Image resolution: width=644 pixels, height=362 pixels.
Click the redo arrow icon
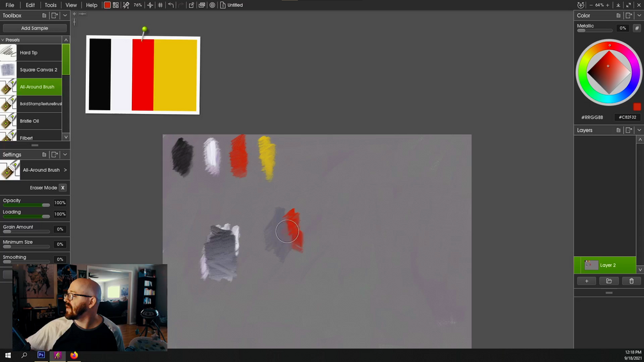[181, 5]
